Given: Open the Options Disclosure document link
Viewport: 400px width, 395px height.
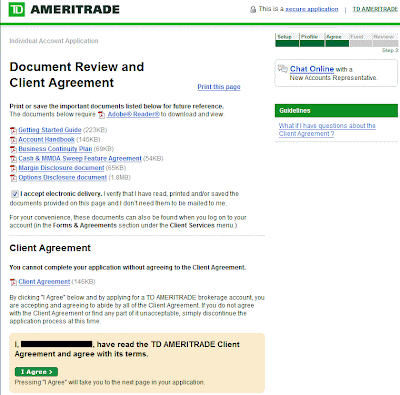Looking at the screenshot, I should pyautogui.click(x=62, y=177).
